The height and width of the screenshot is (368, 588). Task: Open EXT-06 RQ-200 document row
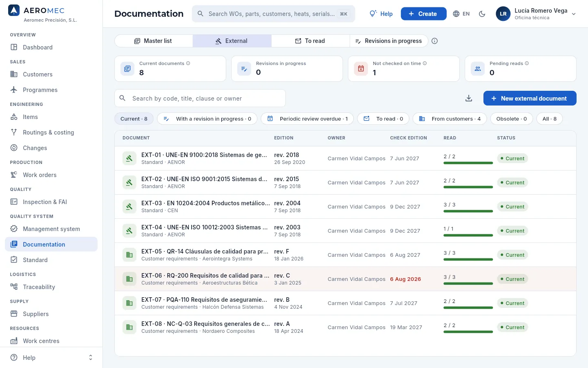345,279
